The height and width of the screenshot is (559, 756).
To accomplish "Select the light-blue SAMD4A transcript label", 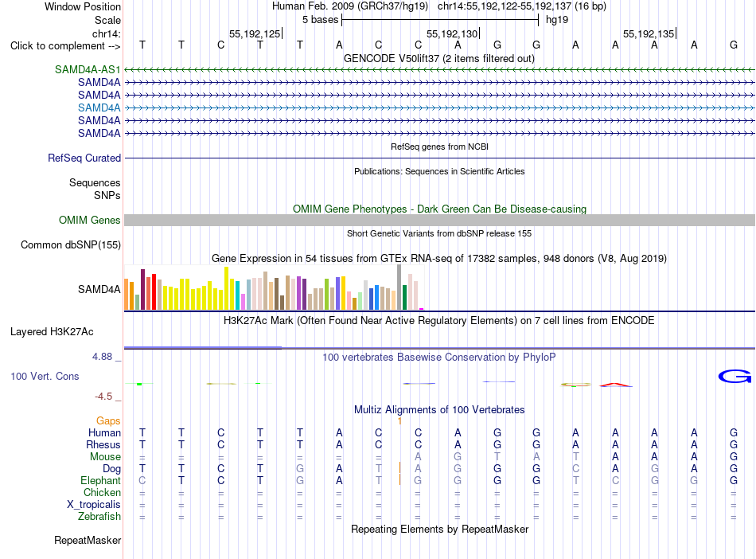I will (x=99, y=107).
